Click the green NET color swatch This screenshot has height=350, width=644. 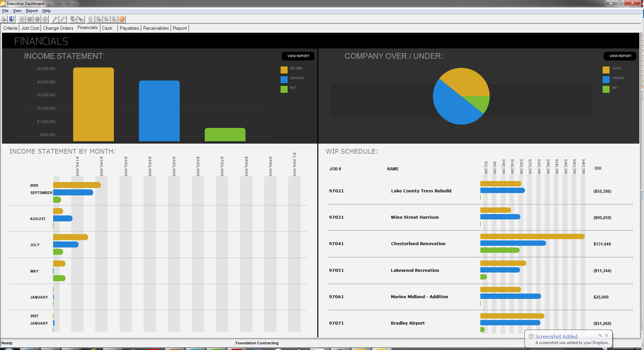point(284,89)
